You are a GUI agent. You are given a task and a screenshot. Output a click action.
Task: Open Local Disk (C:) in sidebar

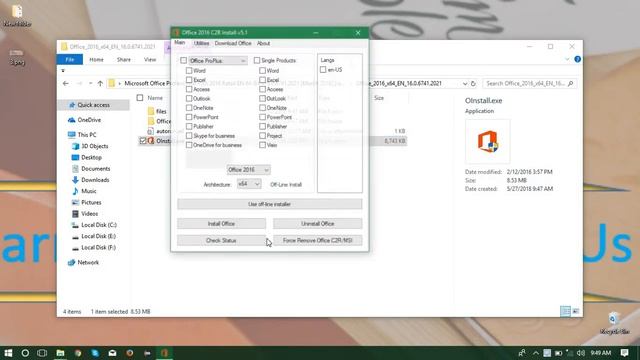coord(98,225)
